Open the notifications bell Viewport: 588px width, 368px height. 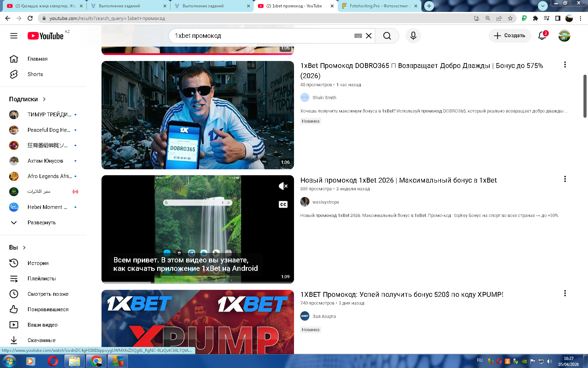[542, 36]
